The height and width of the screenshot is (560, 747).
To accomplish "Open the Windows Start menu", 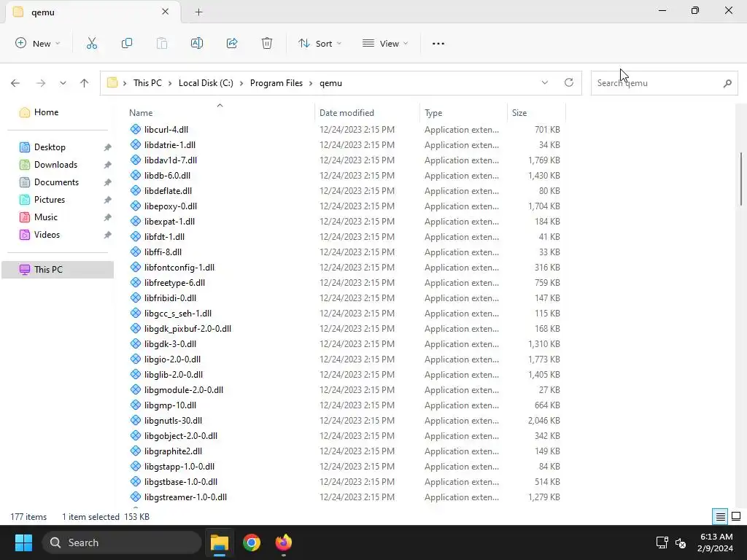I will (23, 542).
